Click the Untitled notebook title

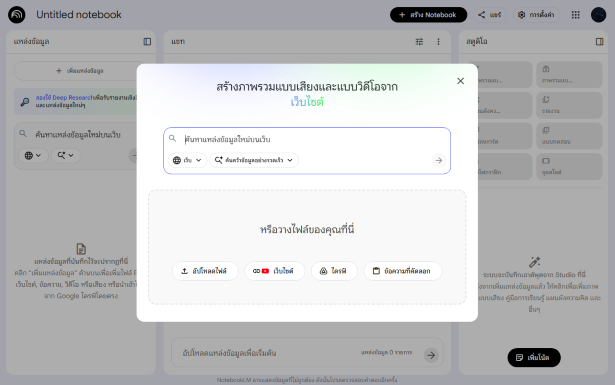pyautogui.click(x=79, y=15)
